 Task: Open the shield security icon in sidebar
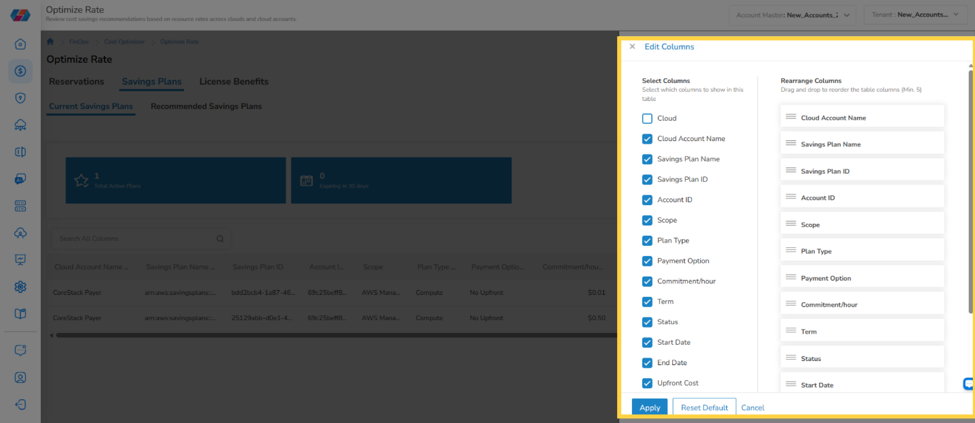21,98
